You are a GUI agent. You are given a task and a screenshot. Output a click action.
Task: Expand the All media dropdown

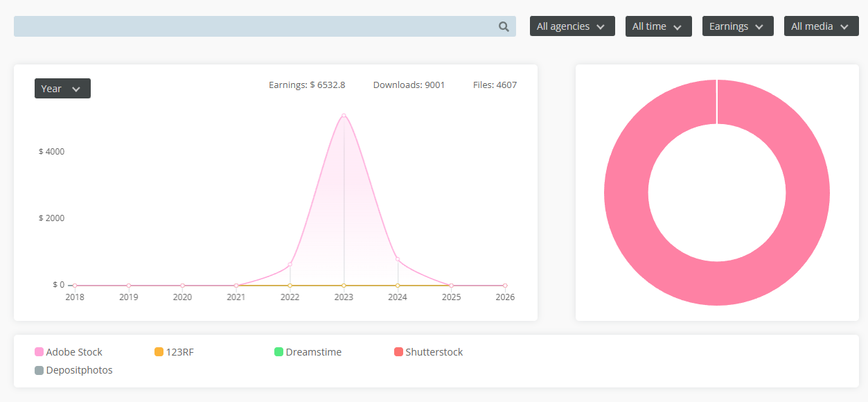[x=820, y=26]
